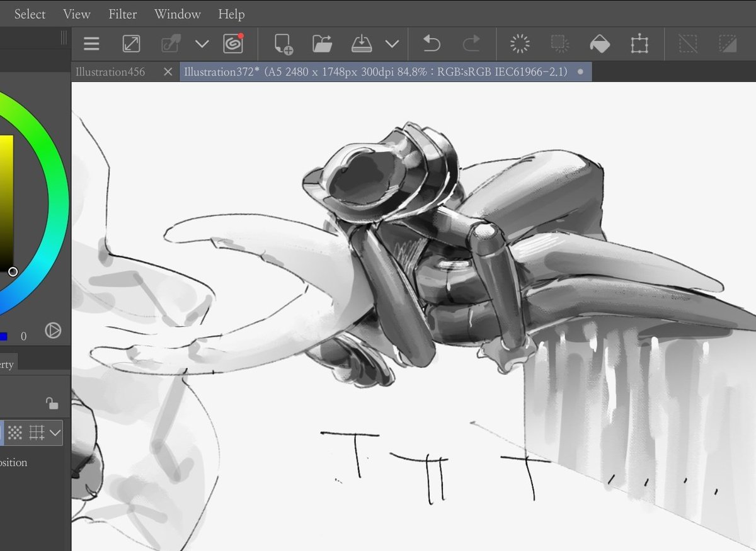Click the Deselect icon

click(x=688, y=44)
